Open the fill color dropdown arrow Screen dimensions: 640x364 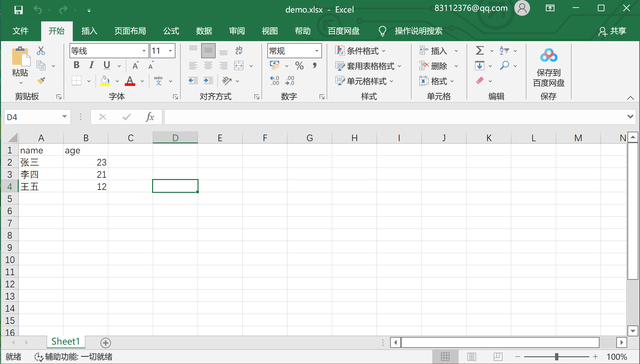[117, 81]
